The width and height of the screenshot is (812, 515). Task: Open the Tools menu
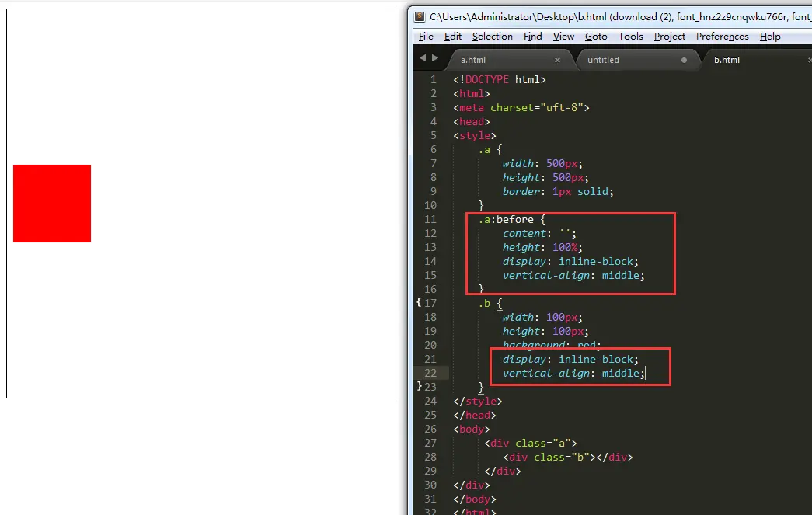(630, 37)
